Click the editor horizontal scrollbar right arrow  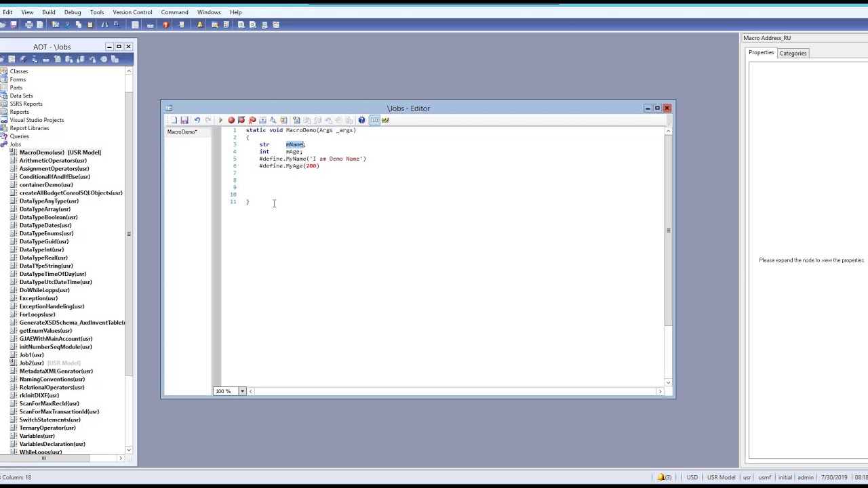(x=660, y=391)
